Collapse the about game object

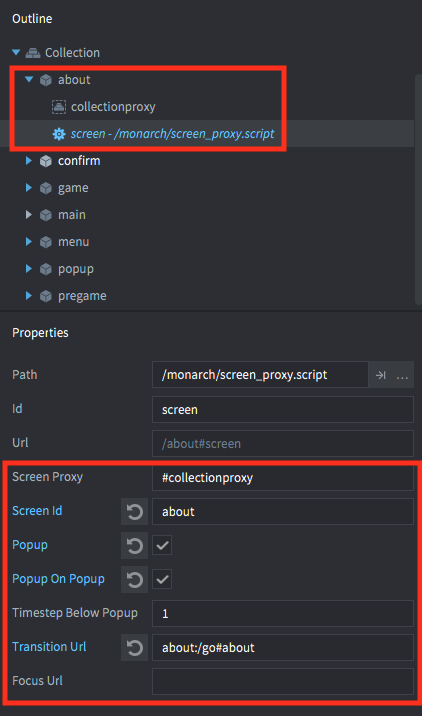click(29, 80)
